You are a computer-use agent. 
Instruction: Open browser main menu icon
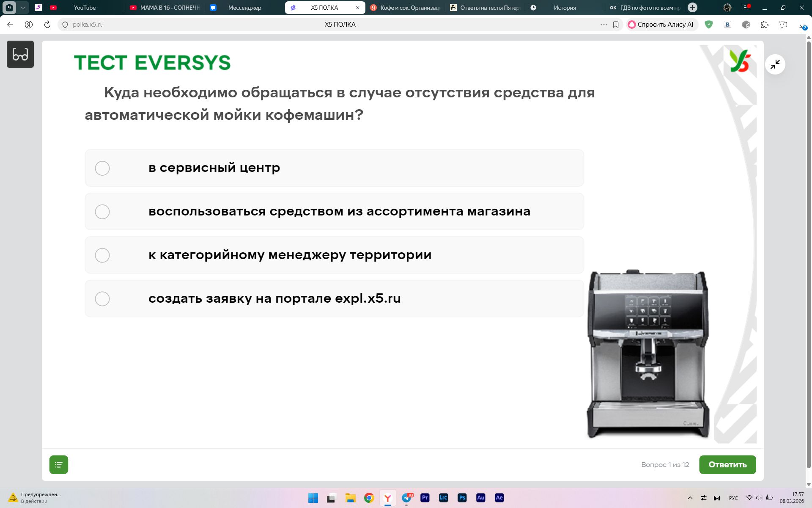[x=746, y=8]
